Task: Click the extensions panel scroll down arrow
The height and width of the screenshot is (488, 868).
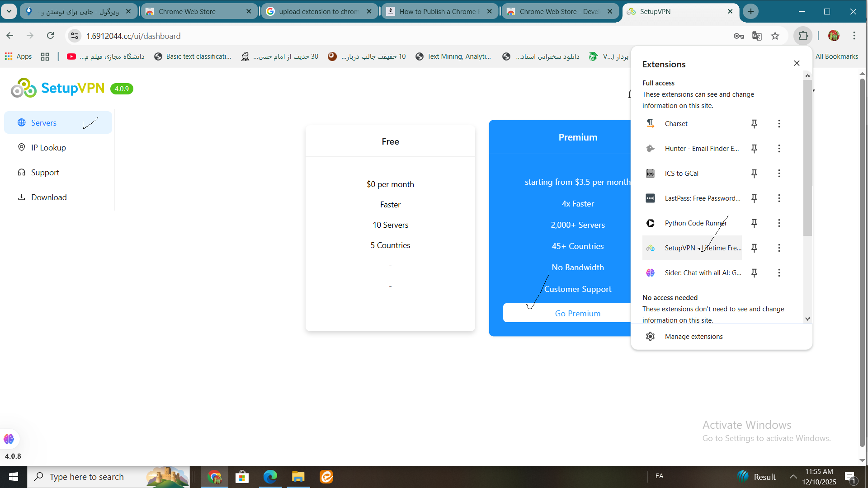Action: [x=807, y=319]
